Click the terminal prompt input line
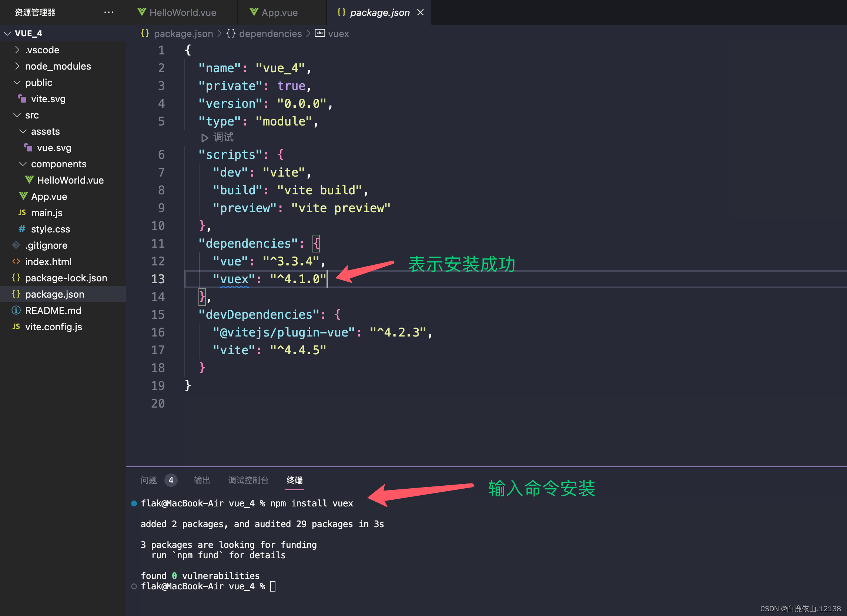The image size is (847, 616). coord(273,586)
